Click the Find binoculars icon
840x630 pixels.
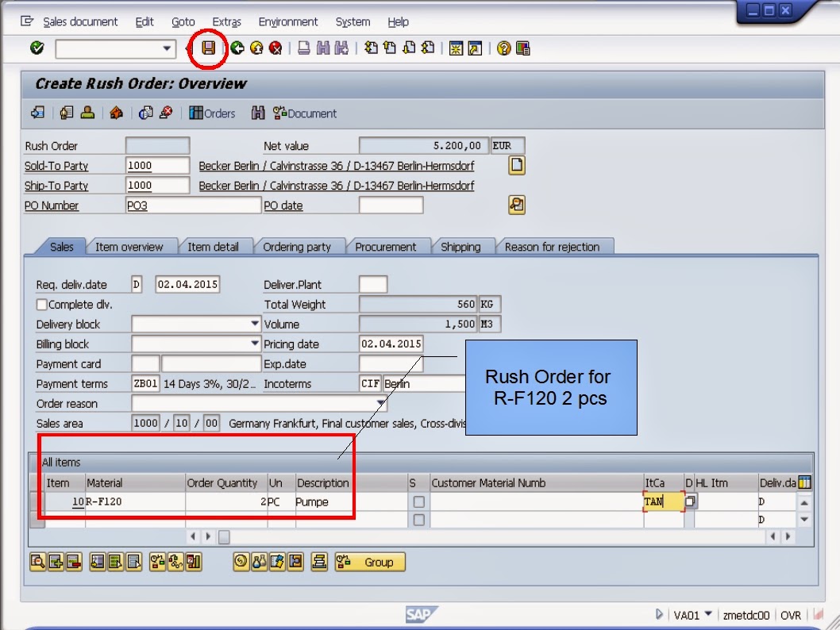click(x=321, y=48)
